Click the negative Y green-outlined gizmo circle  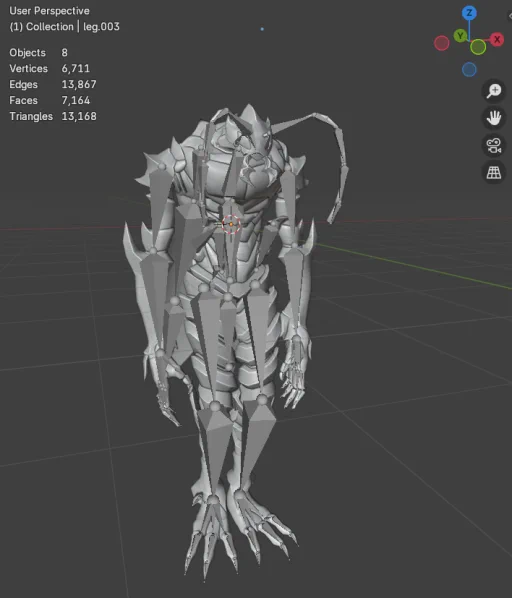coord(478,47)
